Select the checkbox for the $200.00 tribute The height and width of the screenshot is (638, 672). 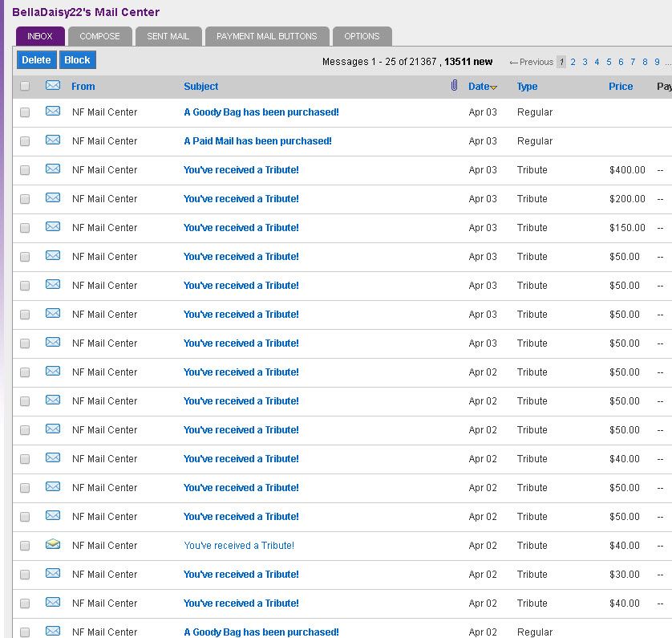coord(25,199)
